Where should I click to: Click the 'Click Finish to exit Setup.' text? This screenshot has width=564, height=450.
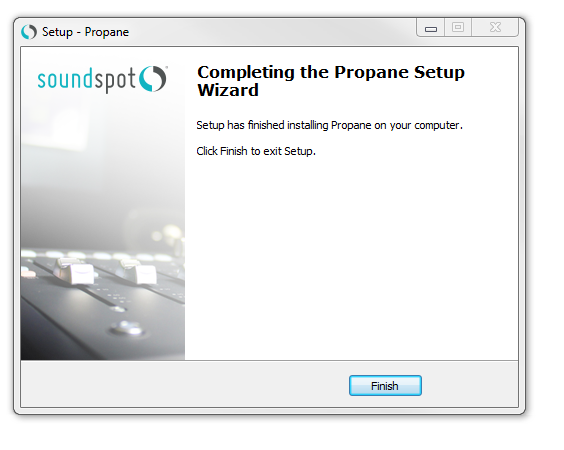tap(256, 151)
